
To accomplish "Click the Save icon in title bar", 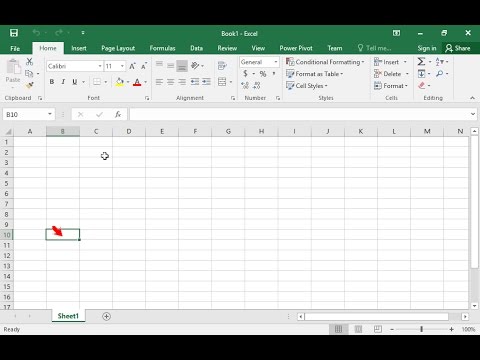I will [x=14, y=33].
